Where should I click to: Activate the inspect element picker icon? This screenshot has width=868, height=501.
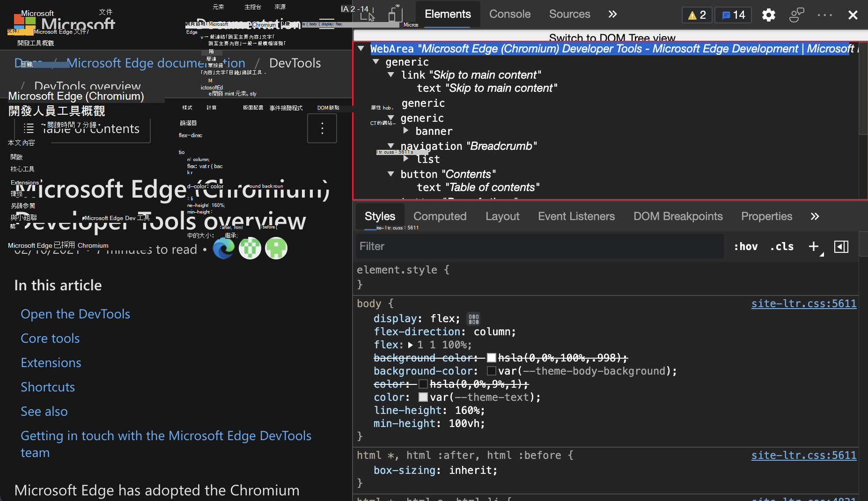[x=368, y=15]
